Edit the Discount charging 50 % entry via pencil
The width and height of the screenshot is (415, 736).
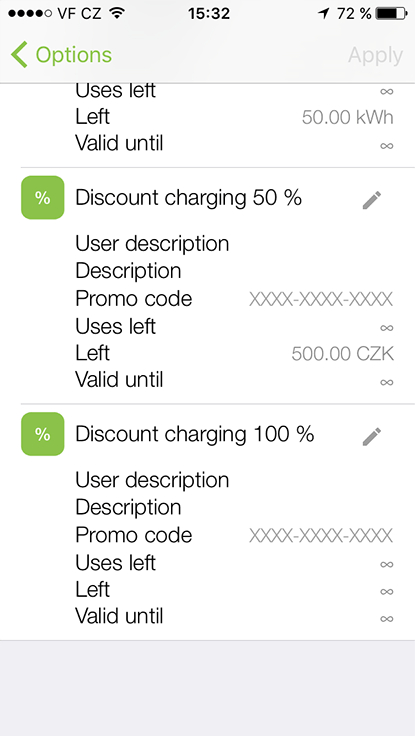372,200
